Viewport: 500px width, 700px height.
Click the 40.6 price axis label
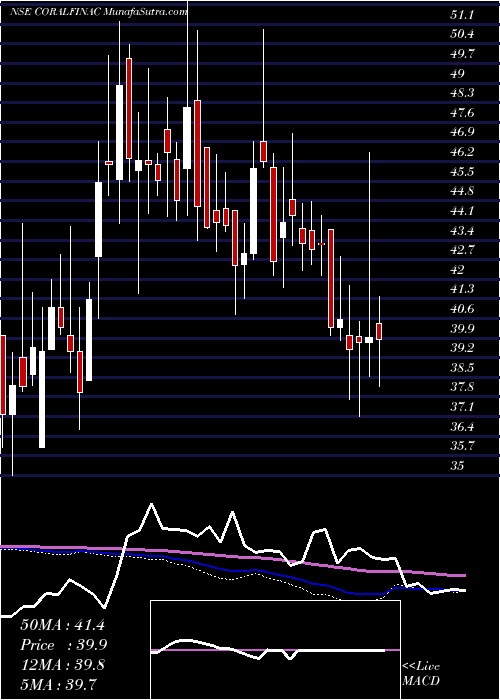[x=462, y=308]
